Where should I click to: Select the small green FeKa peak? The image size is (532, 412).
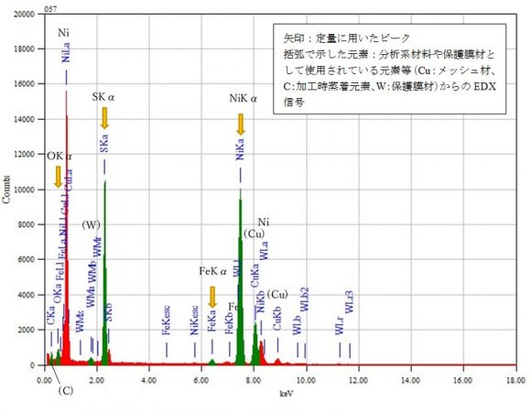pyautogui.click(x=212, y=363)
